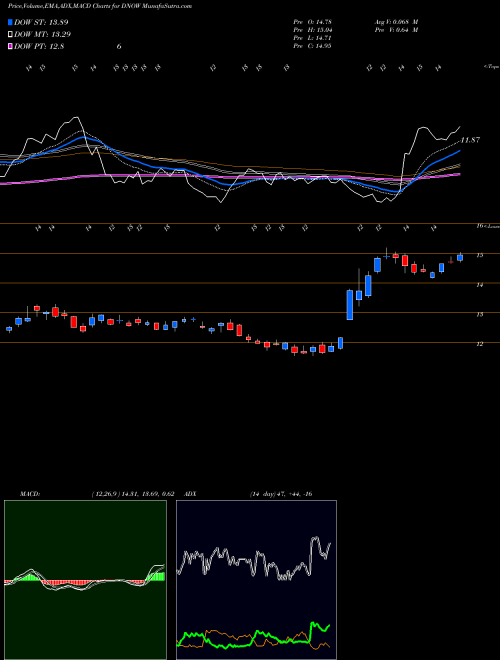Click the last blue candlestick near 15
This screenshot has width=500, height=660.
[x=460, y=258]
